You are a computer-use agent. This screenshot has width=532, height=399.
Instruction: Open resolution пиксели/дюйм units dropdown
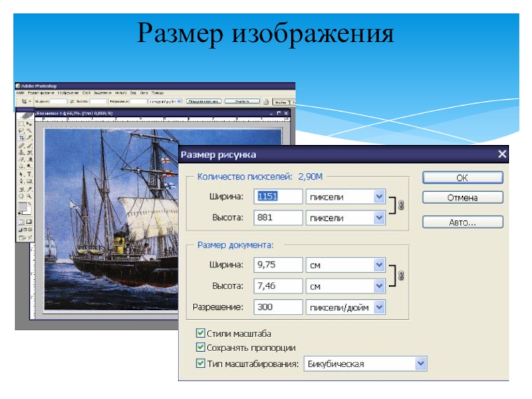(x=379, y=307)
